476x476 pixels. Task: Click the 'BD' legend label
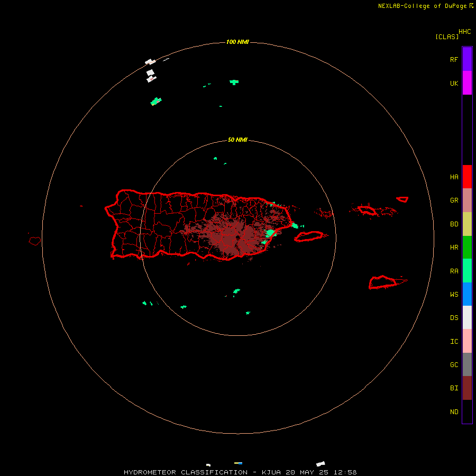pyautogui.click(x=454, y=224)
